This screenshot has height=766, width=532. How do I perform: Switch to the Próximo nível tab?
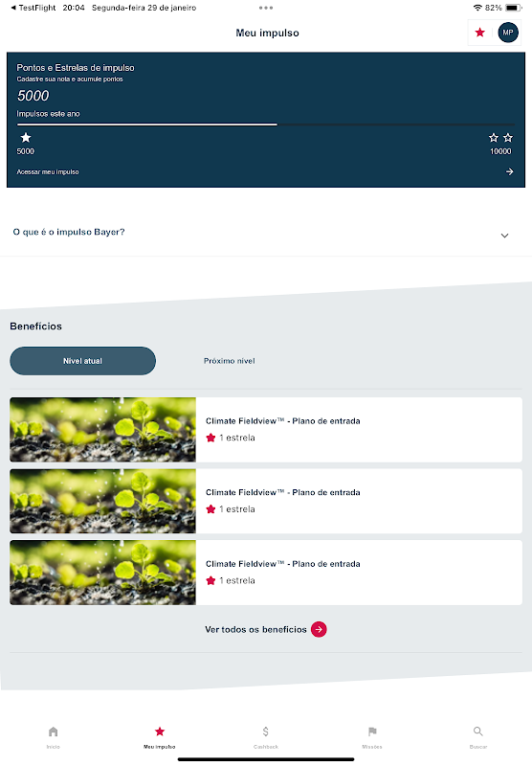point(230,361)
